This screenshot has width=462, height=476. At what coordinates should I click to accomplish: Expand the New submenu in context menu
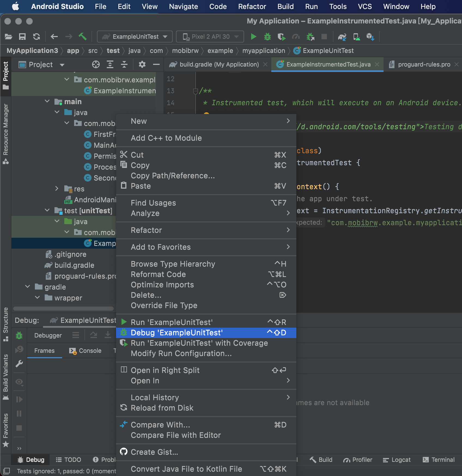tap(206, 121)
